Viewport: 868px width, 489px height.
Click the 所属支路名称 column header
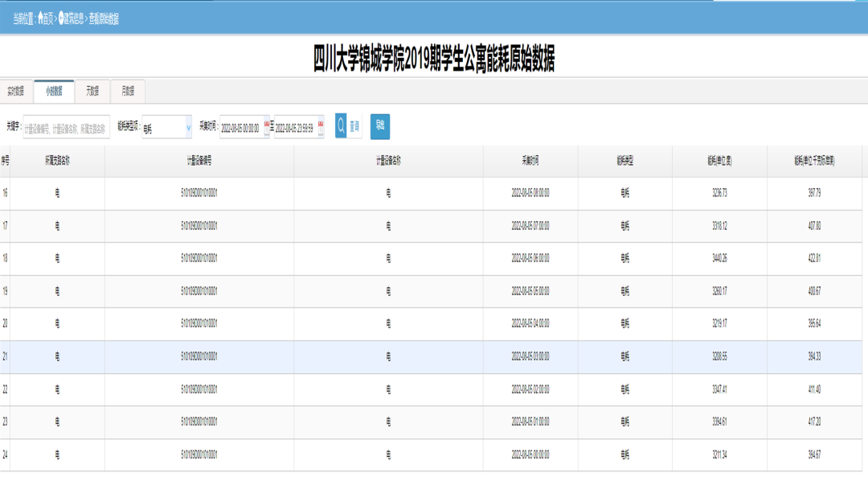pyautogui.click(x=58, y=161)
